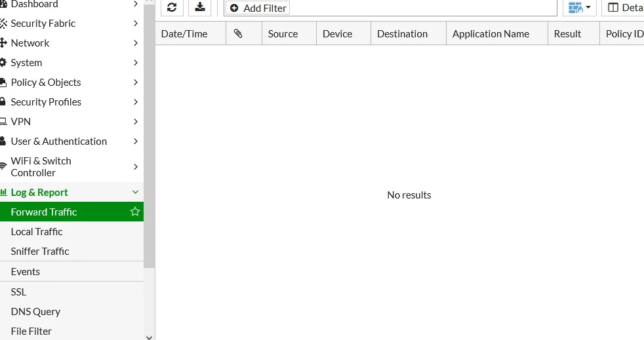Viewport: 644px width, 340px height.
Task: Open Local Traffic log page
Action: (x=72, y=232)
